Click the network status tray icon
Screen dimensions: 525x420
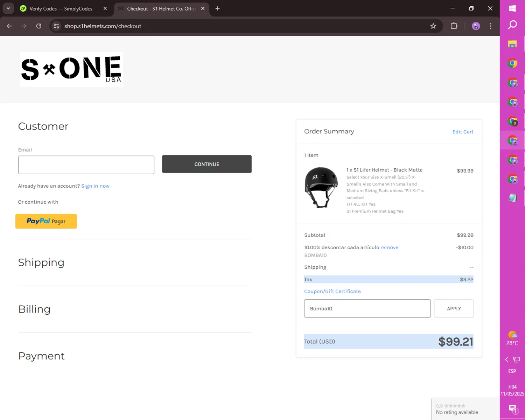(x=517, y=359)
